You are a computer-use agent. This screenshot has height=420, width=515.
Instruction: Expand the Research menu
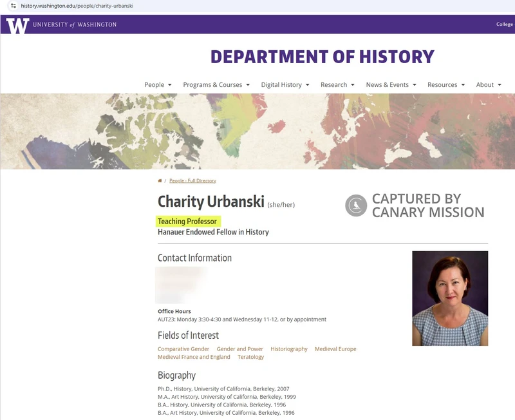pos(337,85)
